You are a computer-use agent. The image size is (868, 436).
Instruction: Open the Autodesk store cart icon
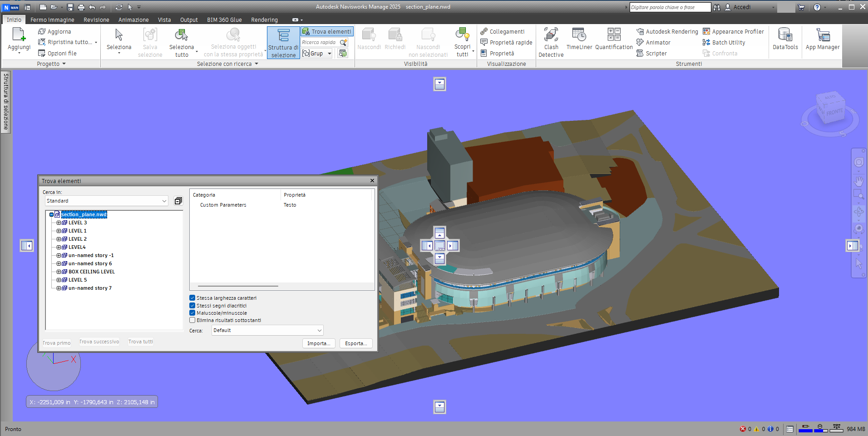point(801,7)
